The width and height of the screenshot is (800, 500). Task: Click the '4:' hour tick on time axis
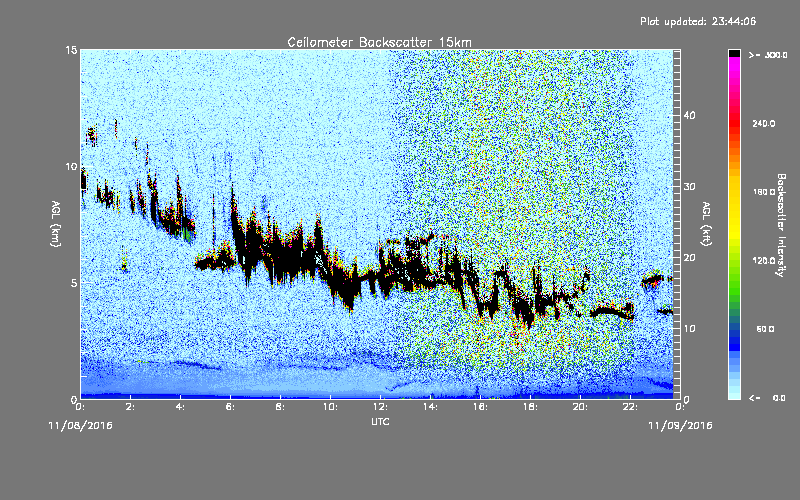180,407
